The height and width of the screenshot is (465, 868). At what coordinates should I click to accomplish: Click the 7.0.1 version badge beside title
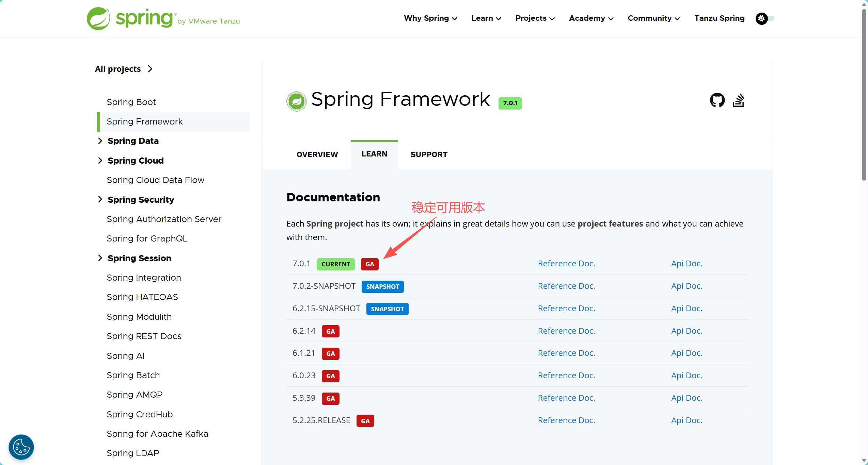pos(510,103)
